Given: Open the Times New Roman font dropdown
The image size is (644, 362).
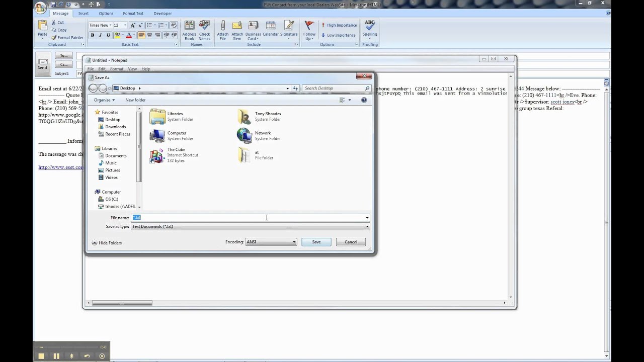Looking at the screenshot, I should pyautogui.click(x=110, y=25).
